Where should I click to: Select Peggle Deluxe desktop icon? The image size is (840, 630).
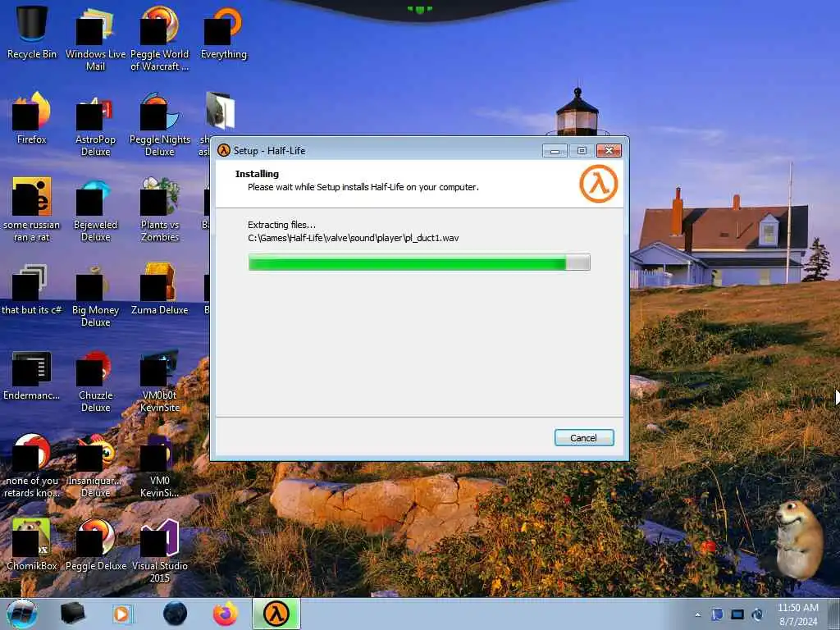pos(95,544)
